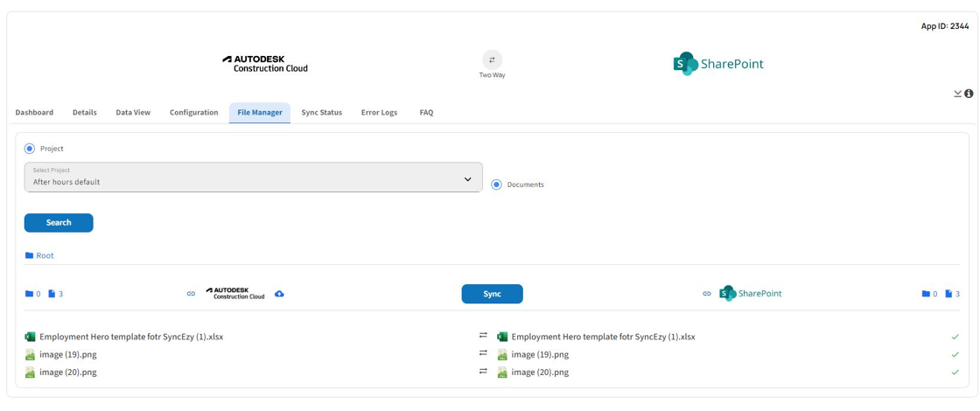Click left image icon for image (19).png
The height and width of the screenshot is (411, 980).
(30, 355)
